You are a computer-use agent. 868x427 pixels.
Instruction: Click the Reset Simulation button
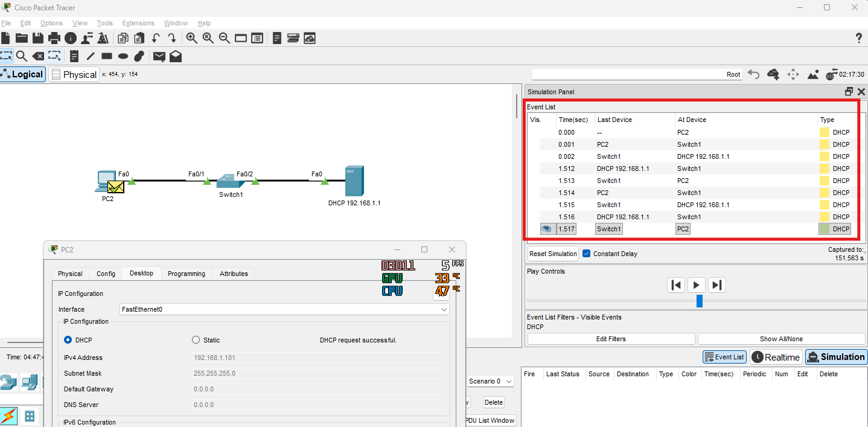click(553, 254)
